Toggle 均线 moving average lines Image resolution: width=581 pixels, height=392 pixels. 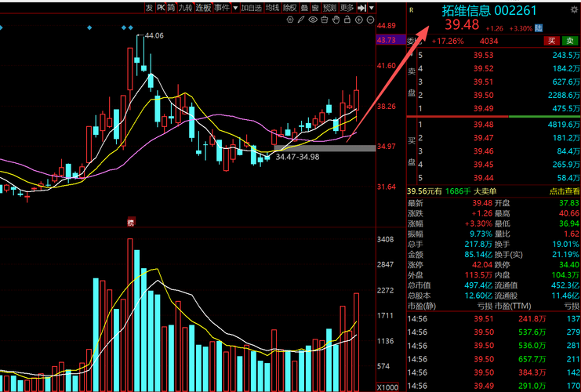(x=272, y=8)
